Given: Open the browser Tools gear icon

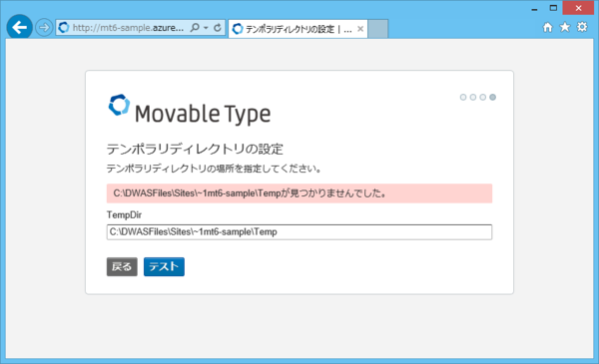Looking at the screenshot, I should (582, 27).
